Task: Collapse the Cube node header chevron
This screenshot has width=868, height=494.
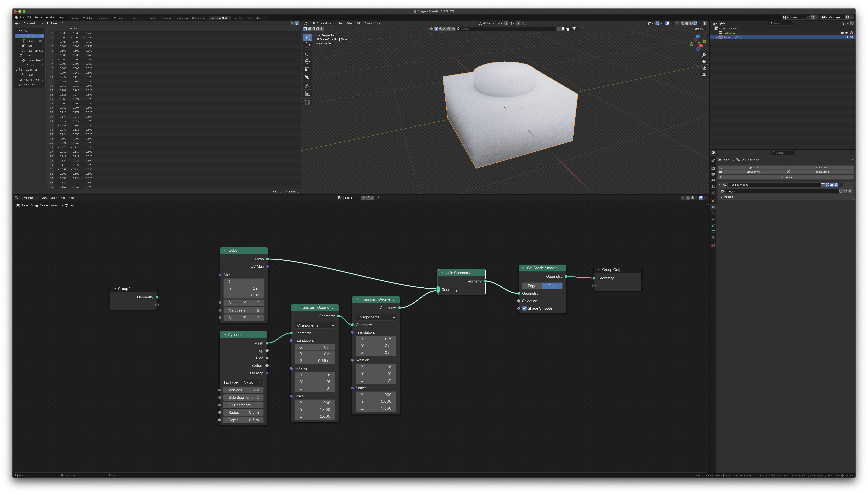Action: click(x=225, y=250)
